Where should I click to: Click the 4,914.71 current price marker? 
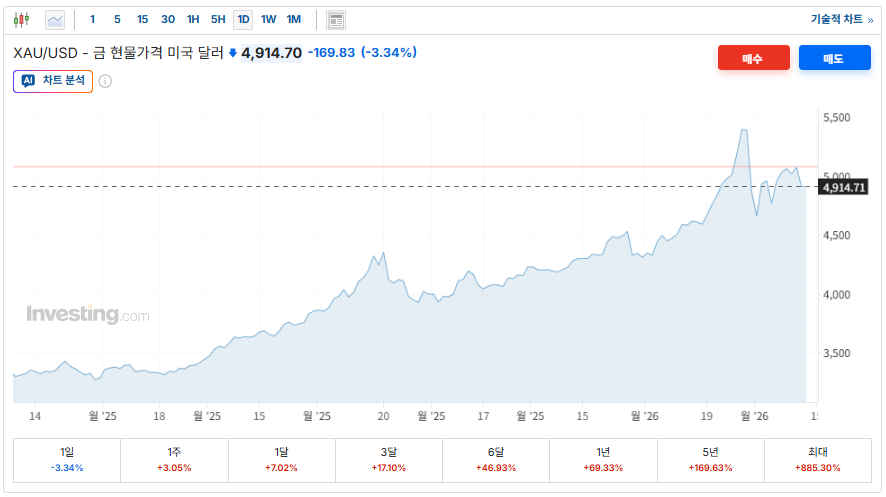click(x=843, y=187)
